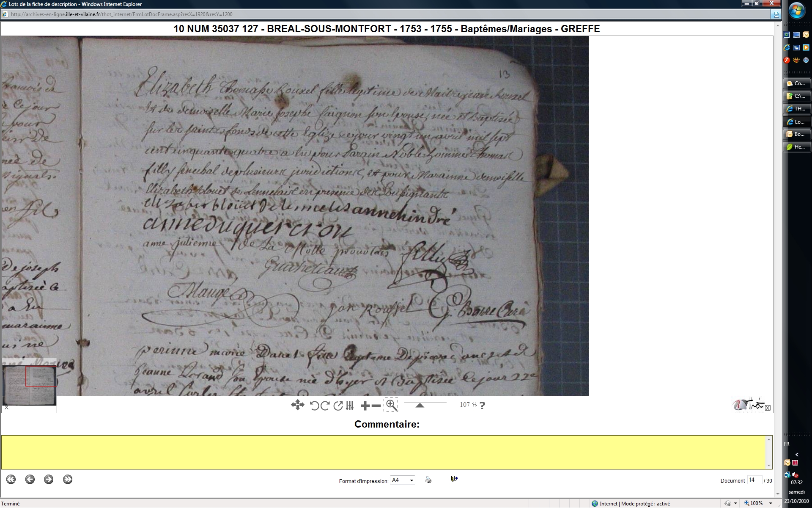Screen dimensions: 812x508
Task: Jump to the last document page
Action: coord(68,479)
